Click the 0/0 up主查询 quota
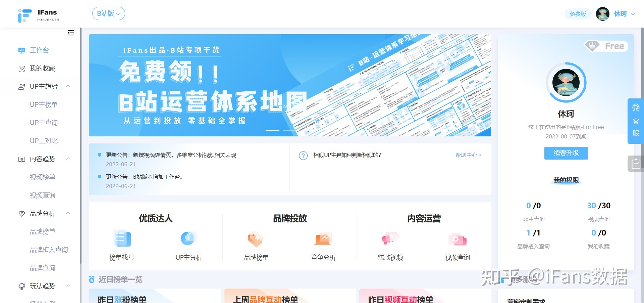Viewport: 644px width, 303px height. click(x=533, y=212)
